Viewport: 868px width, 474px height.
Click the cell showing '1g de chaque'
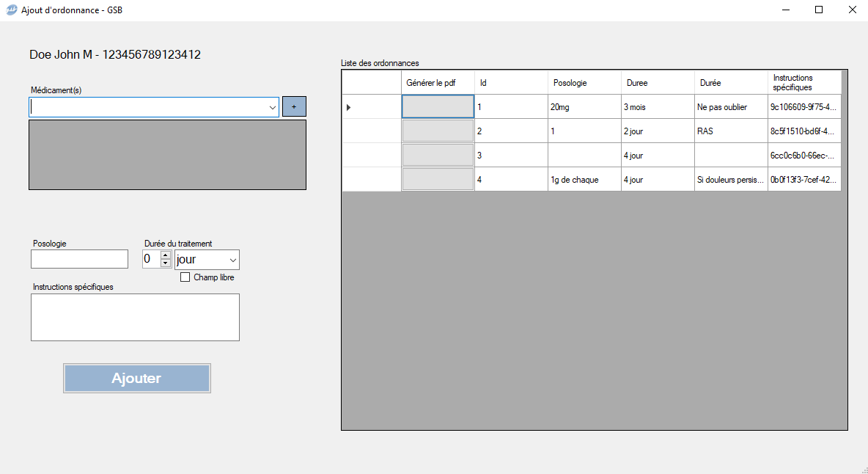point(584,179)
